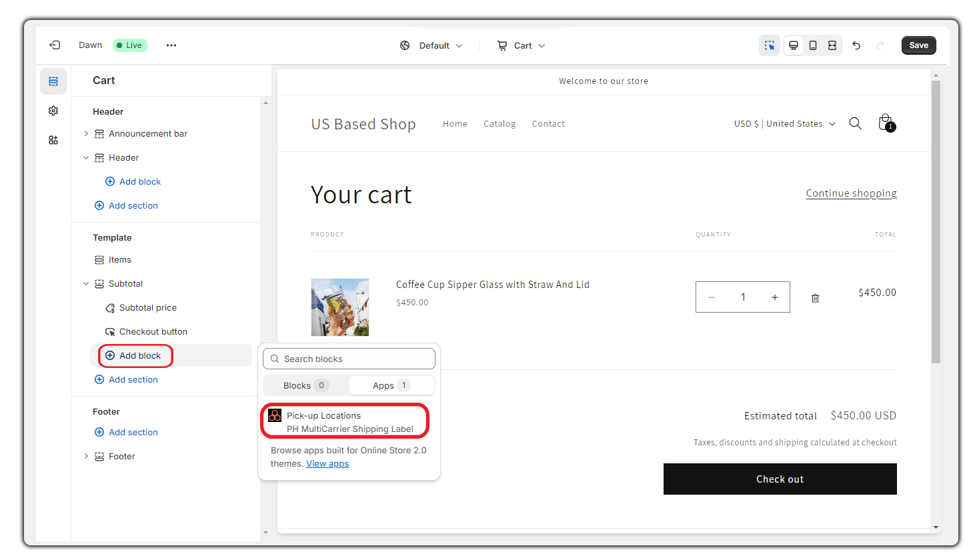Open the shopping bag cart icon

tap(886, 123)
